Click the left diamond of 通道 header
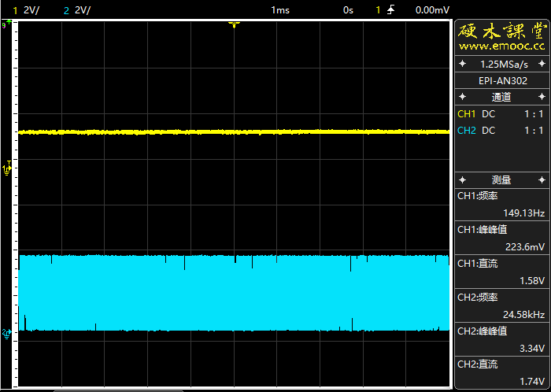Screen dimensions: 551x392 click(463, 97)
